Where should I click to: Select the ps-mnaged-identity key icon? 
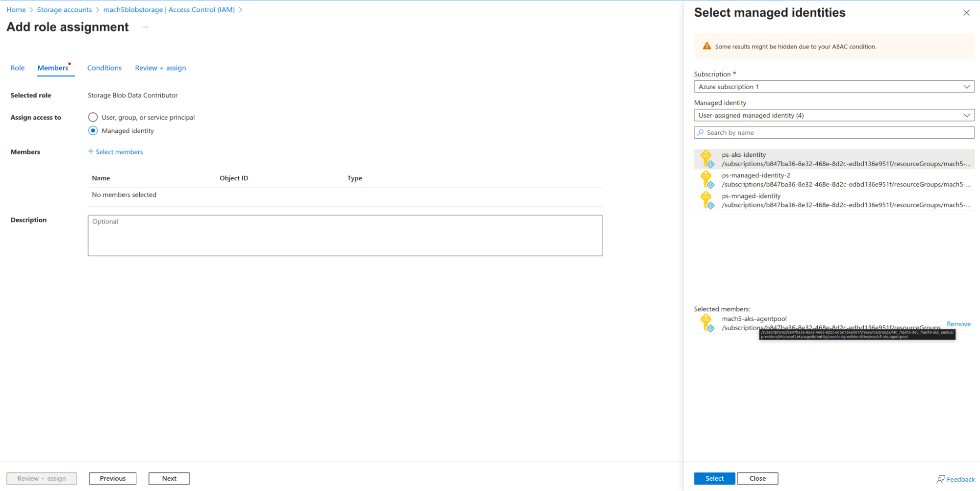point(707,200)
